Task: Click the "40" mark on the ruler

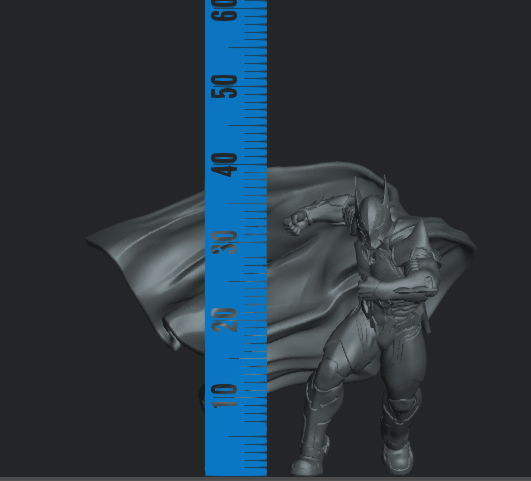Action: point(224,165)
